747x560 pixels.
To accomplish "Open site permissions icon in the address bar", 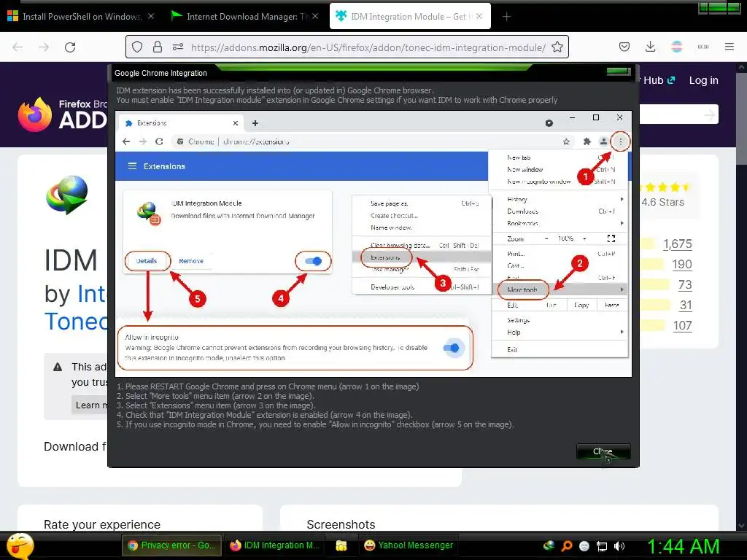I will [178, 47].
